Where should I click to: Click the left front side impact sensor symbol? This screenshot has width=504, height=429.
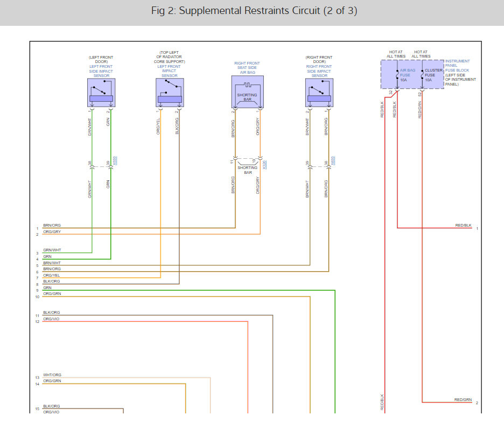point(101,93)
